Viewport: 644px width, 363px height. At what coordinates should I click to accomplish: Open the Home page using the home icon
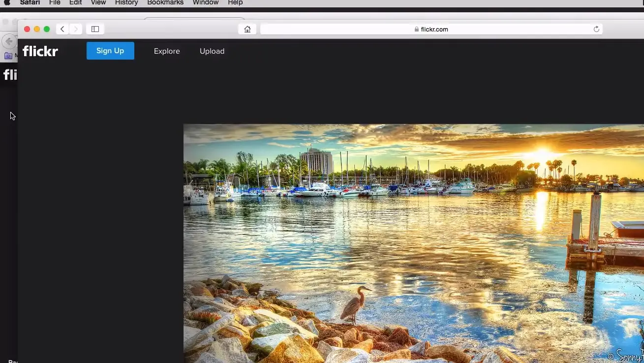(x=247, y=29)
